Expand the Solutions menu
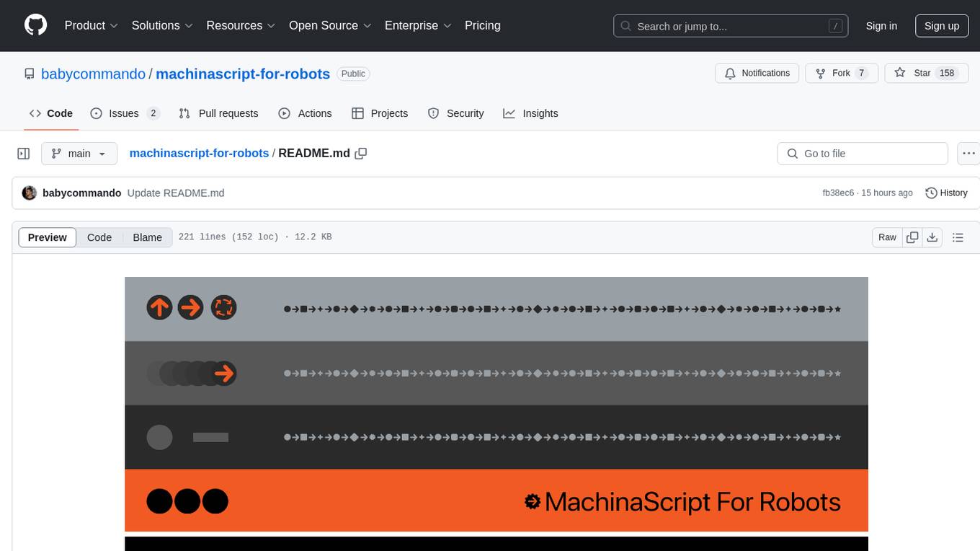Viewport: 980px width, 551px height. click(x=162, y=25)
